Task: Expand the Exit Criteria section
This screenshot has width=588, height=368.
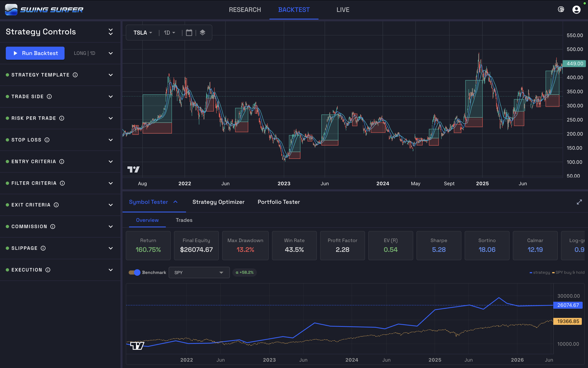Action: pyautogui.click(x=111, y=205)
